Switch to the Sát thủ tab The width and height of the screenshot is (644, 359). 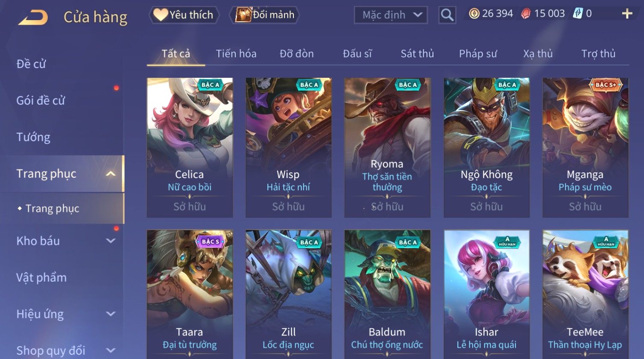pyautogui.click(x=417, y=53)
